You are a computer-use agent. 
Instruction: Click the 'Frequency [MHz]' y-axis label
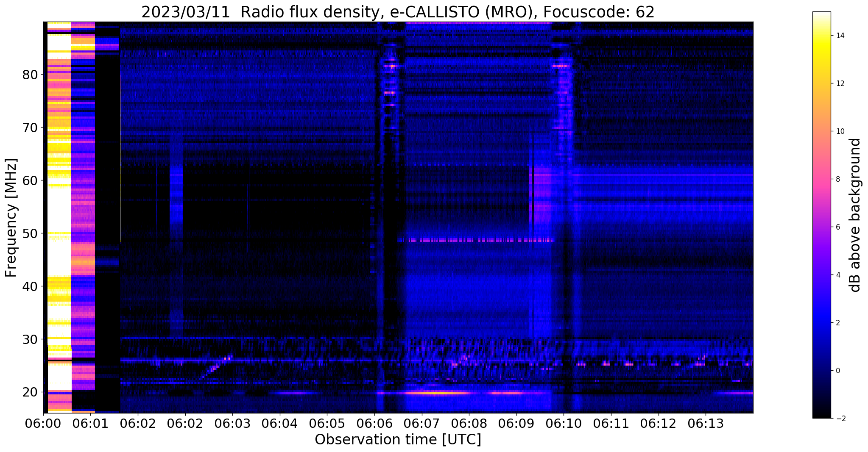click(11, 218)
